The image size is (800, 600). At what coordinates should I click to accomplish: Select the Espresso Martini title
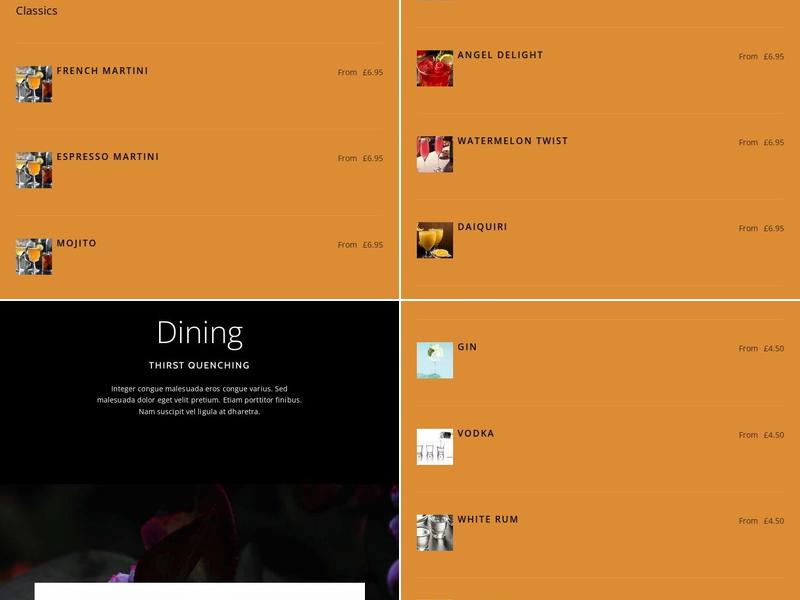108,157
